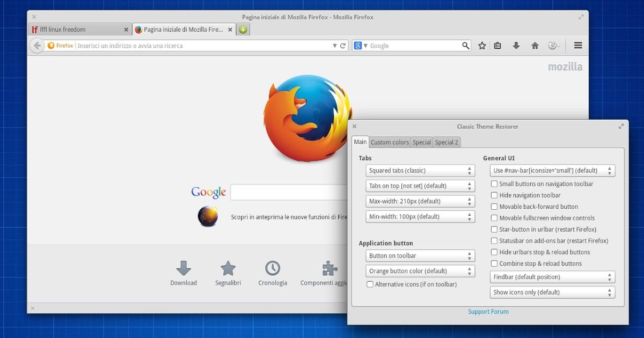
Task: Go to home page via house icon
Action: click(535, 46)
